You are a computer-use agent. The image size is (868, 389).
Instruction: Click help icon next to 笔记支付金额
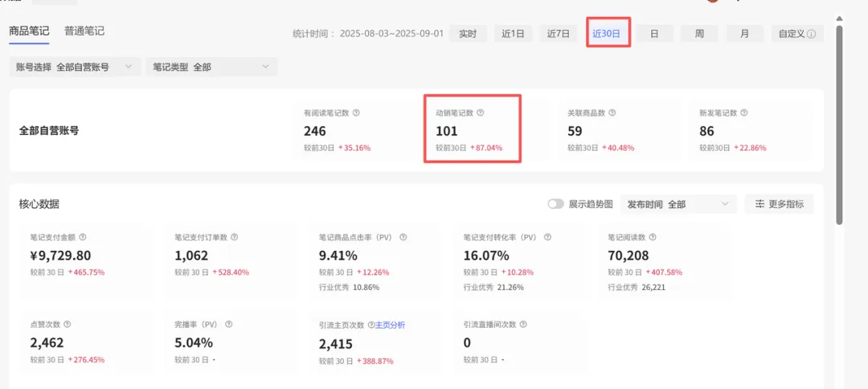83,238
